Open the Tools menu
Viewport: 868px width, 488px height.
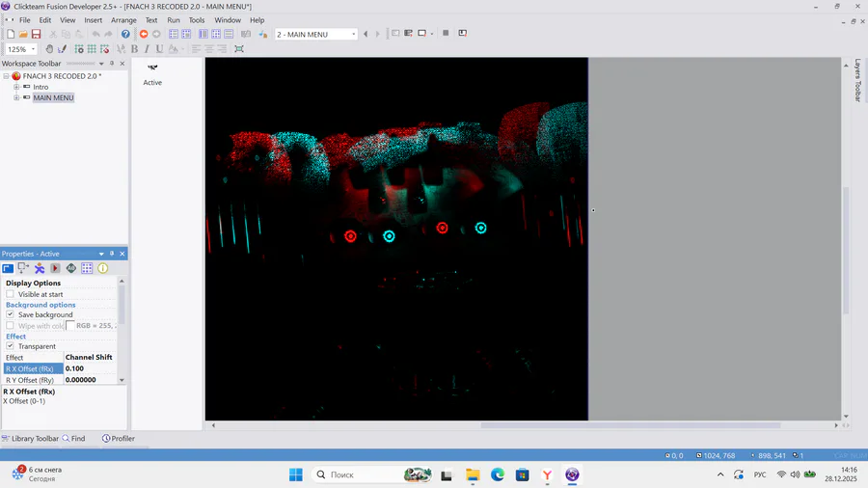point(197,20)
